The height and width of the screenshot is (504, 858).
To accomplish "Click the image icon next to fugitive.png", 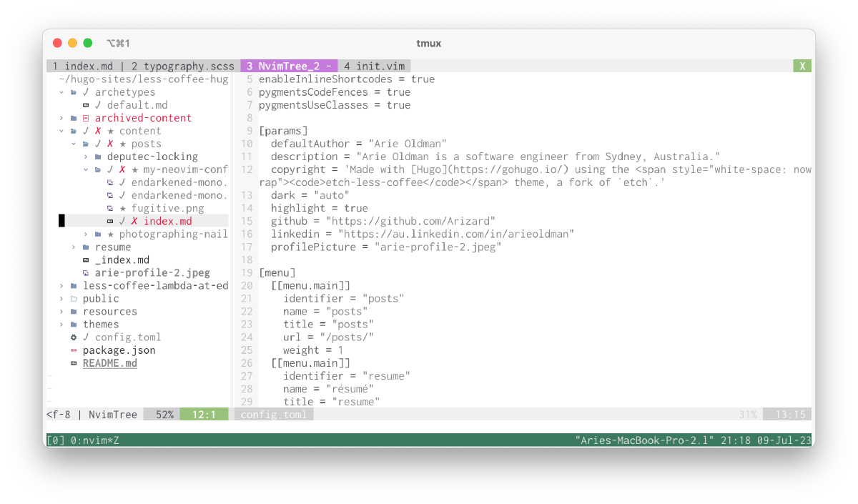I will (x=110, y=208).
